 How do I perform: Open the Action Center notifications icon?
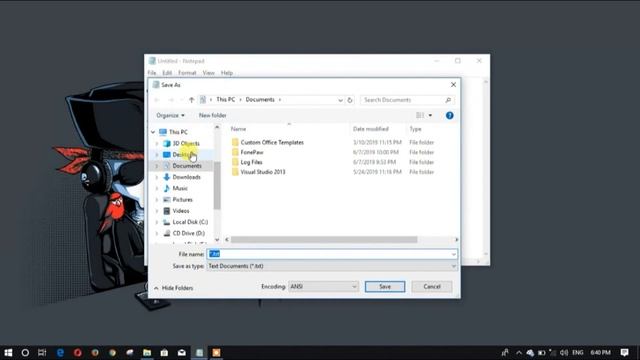tap(624, 352)
